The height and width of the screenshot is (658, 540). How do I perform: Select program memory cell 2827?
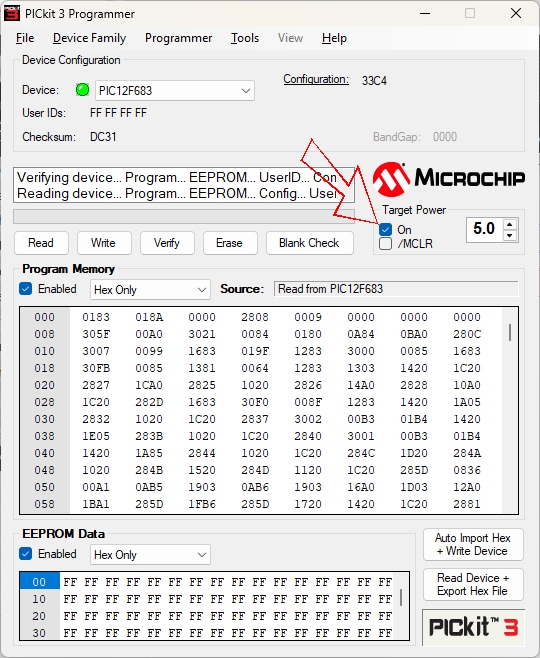coord(96,385)
